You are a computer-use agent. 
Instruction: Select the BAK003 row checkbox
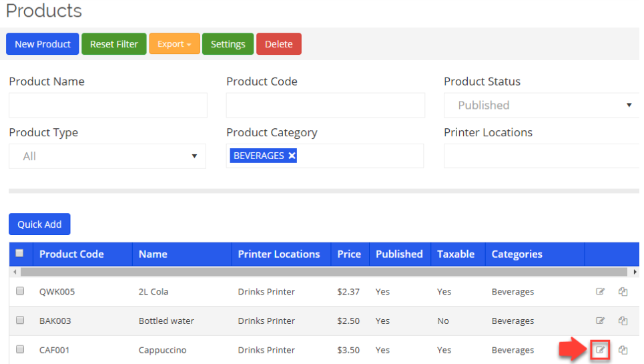pyautogui.click(x=20, y=321)
